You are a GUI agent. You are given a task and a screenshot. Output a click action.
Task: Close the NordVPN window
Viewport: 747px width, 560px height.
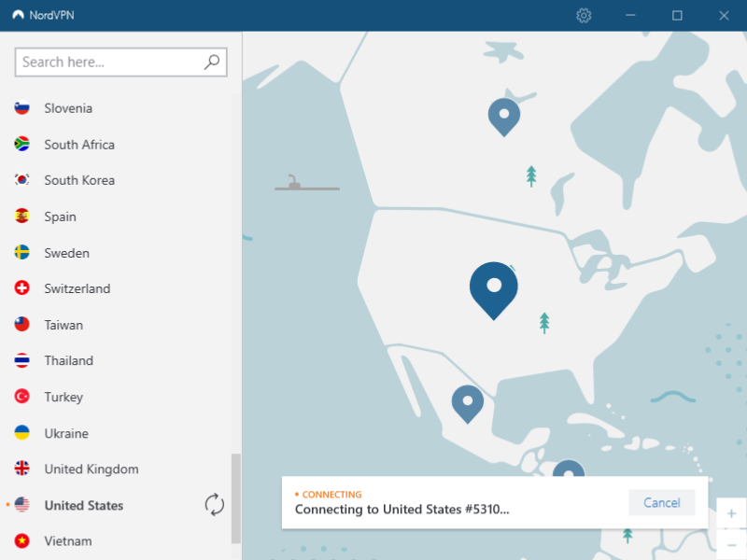[x=724, y=15]
